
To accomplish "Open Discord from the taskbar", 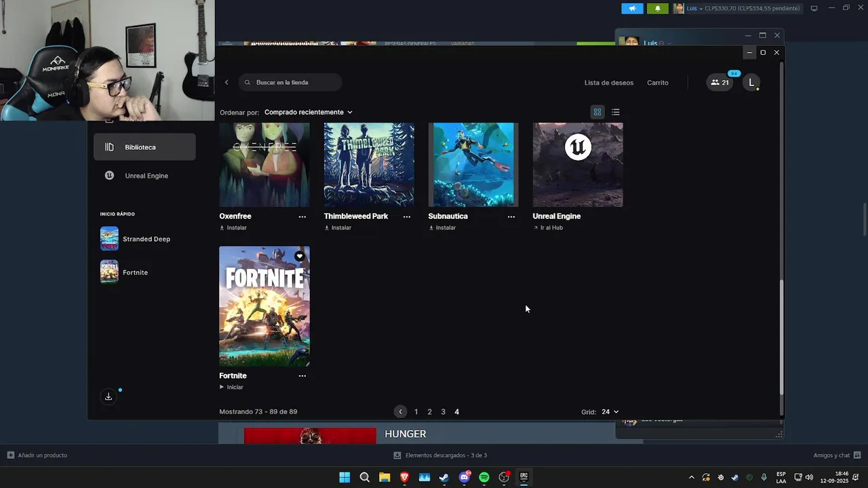I will coord(465,477).
